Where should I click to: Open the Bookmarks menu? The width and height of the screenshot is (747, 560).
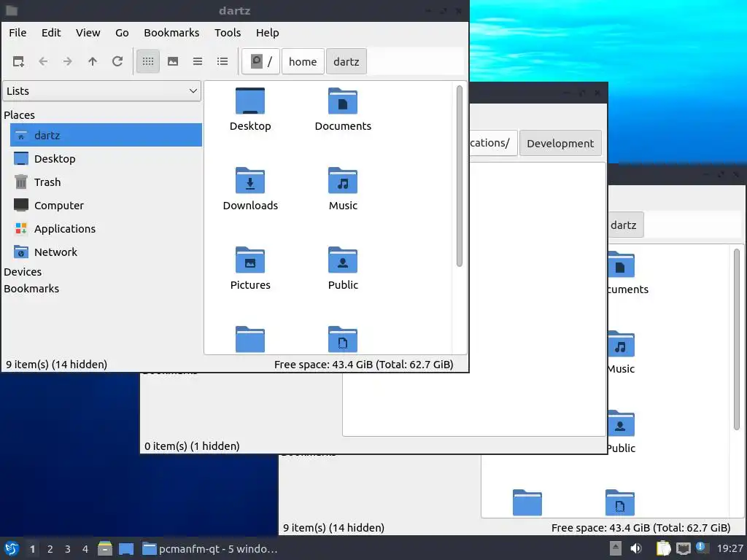click(171, 33)
